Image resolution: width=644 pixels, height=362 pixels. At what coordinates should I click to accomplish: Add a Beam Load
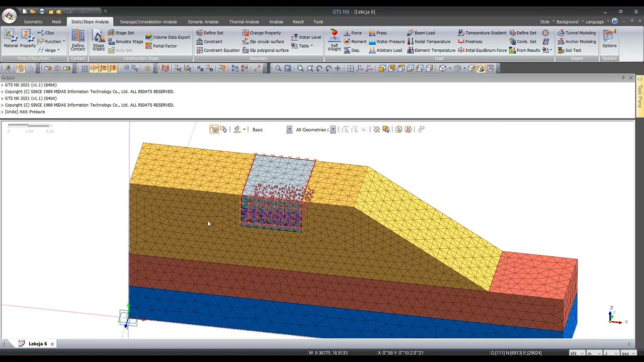[421, 33]
